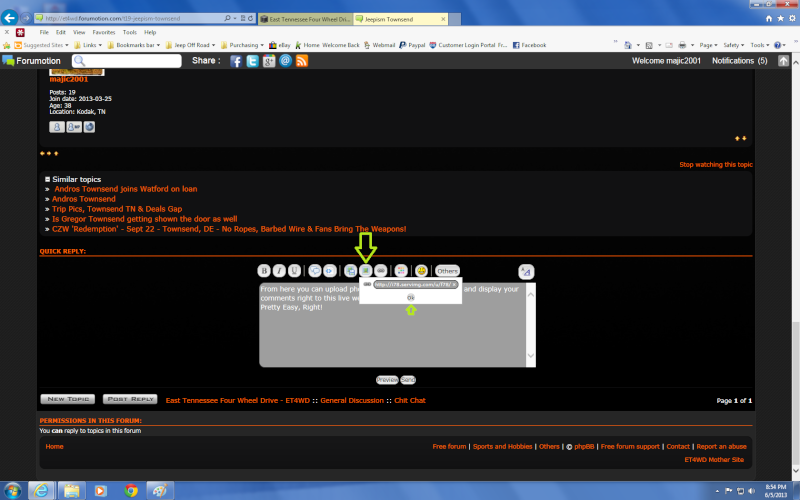Open the eBay favorite link
Screen dimensions: 800x500
tap(280, 45)
